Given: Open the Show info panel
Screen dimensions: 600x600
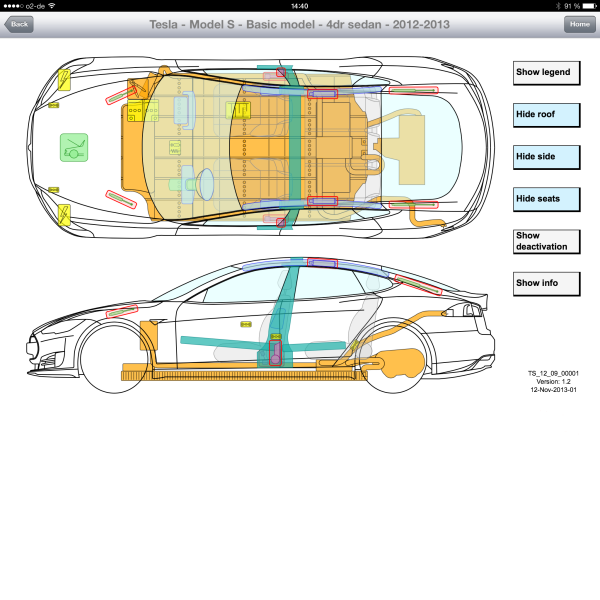Looking at the screenshot, I should 546,284.
